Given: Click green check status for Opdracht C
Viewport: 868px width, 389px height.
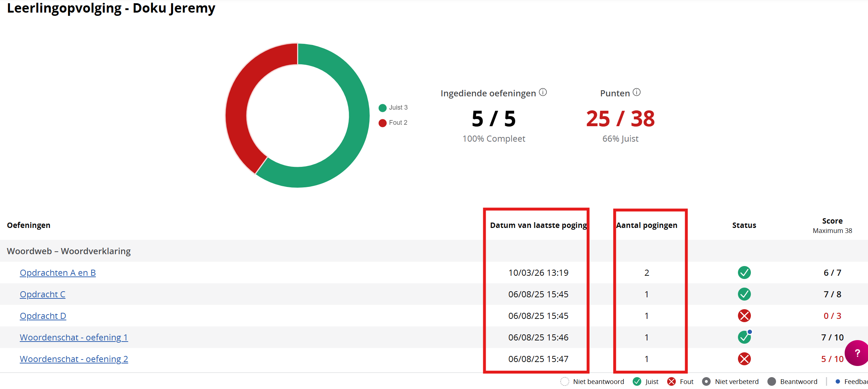Looking at the screenshot, I should pos(744,294).
